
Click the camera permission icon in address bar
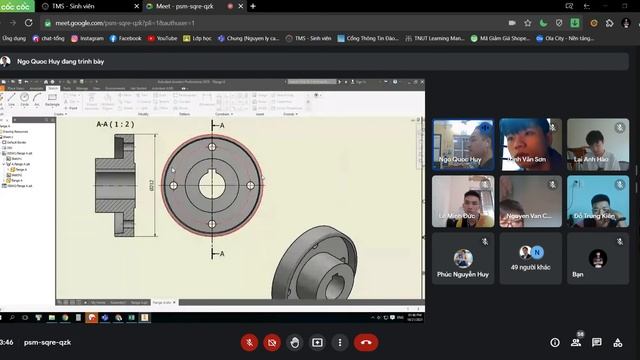[x=512, y=23]
